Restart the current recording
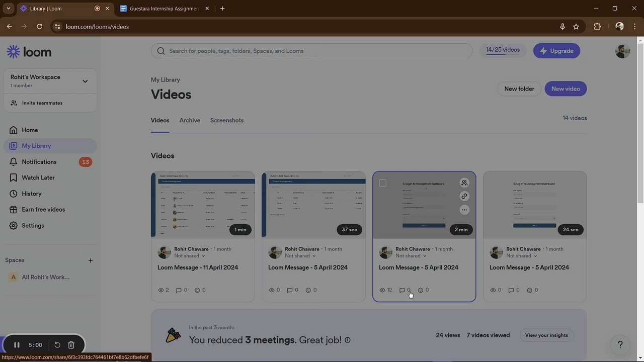Viewport: 644px width, 362px height. click(x=57, y=345)
